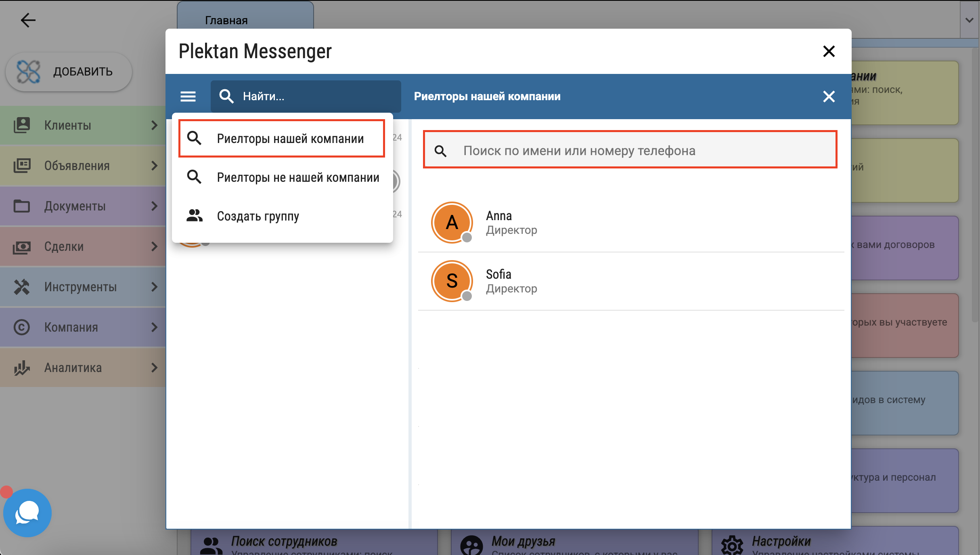This screenshot has height=555, width=980.
Task: Select Риелторы нашей компании menu item
Action: click(x=282, y=138)
